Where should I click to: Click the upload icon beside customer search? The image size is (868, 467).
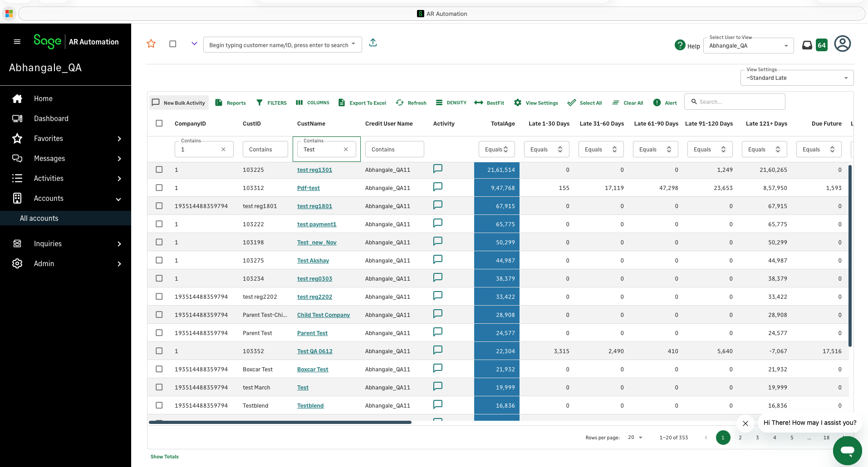373,43
